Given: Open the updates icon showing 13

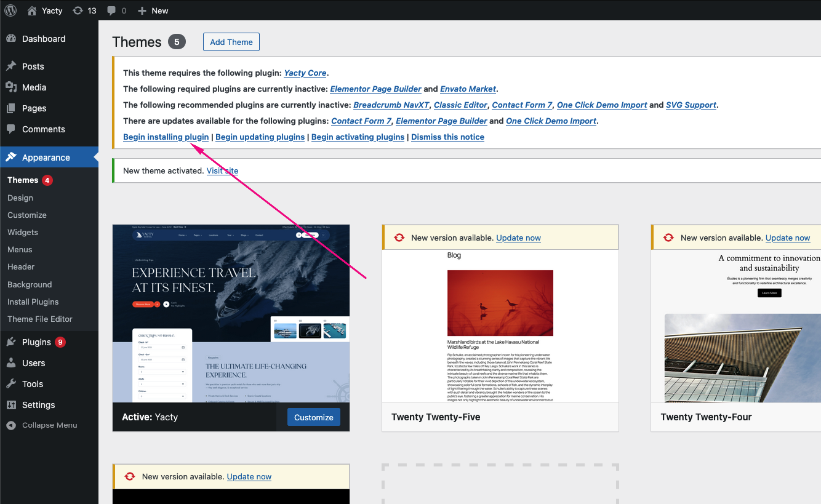Looking at the screenshot, I should pyautogui.click(x=78, y=10).
